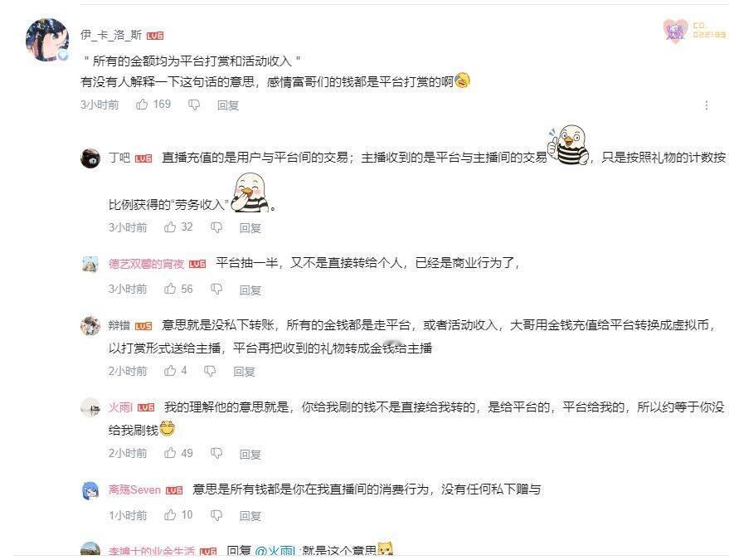Like 伊_卡_洛_斯's comment with 169 likes

pyautogui.click(x=142, y=105)
